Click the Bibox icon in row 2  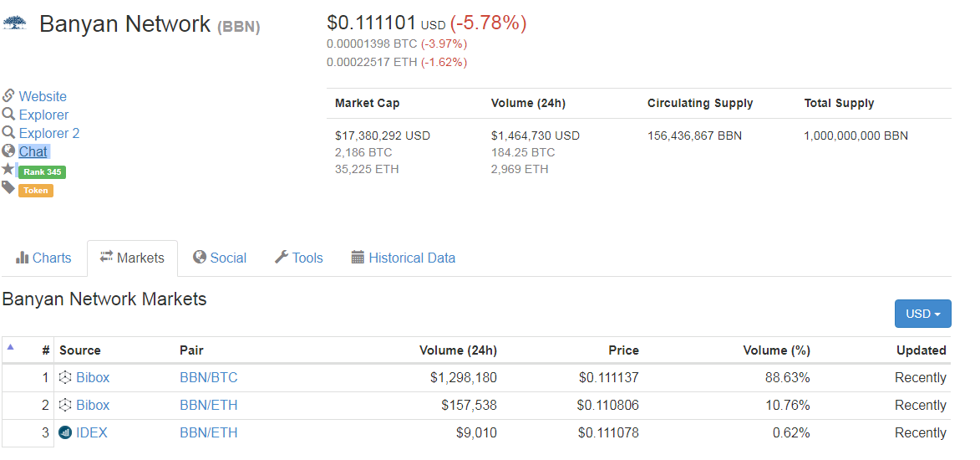coord(65,405)
